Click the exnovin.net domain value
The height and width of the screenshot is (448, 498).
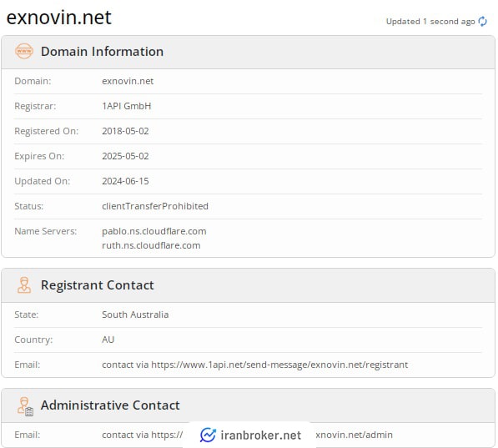pos(128,81)
